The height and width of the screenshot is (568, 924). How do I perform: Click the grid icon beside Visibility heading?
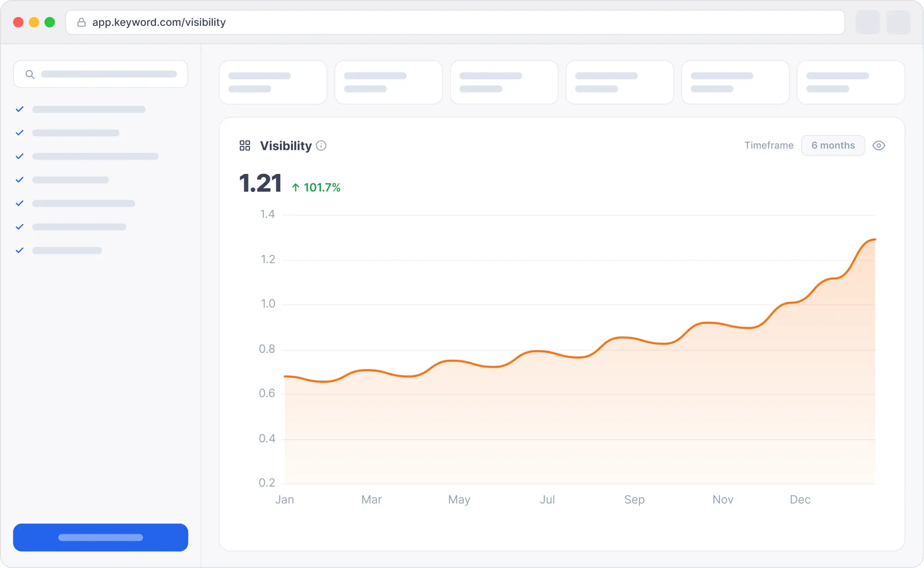(245, 145)
